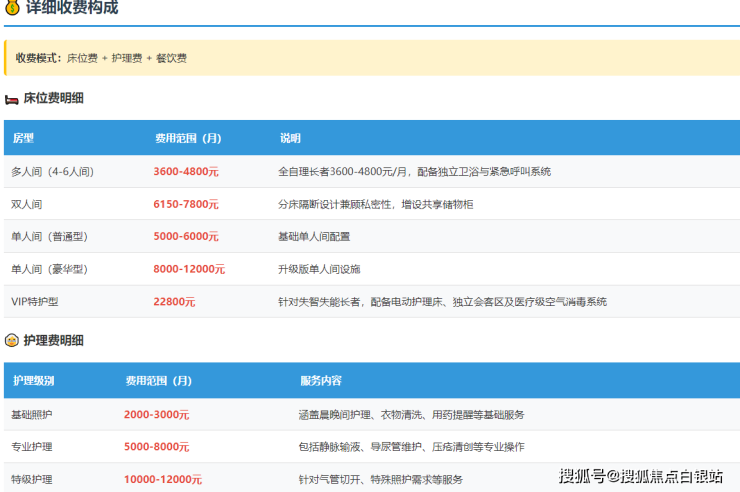Select the 专业护理 care level
Screen dimensions: 740x492
point(31,447)
